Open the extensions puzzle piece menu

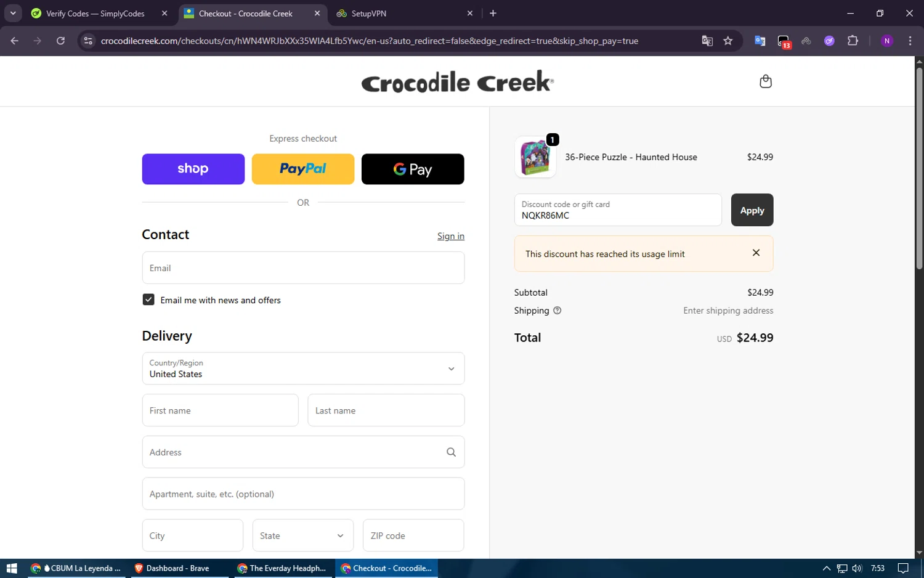[853, 41]
